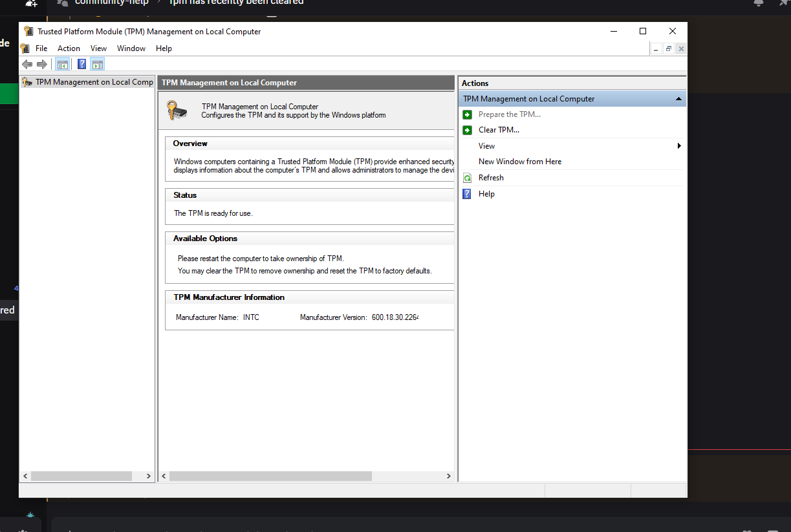Click 'You may clear the TPM' text line
The height and width of the screenshot is (532, 791).
point(305,271)
